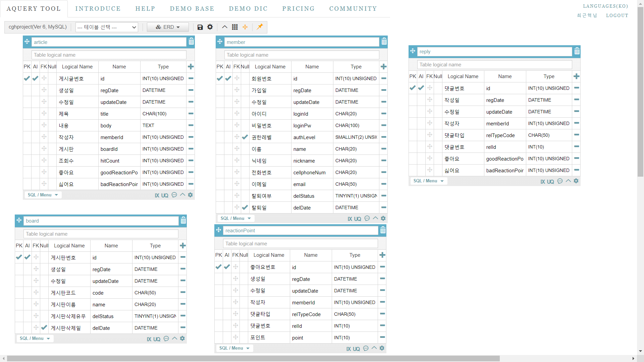
Task: Click the IX index icon in the reply table footer
Action: pos(542,181)
